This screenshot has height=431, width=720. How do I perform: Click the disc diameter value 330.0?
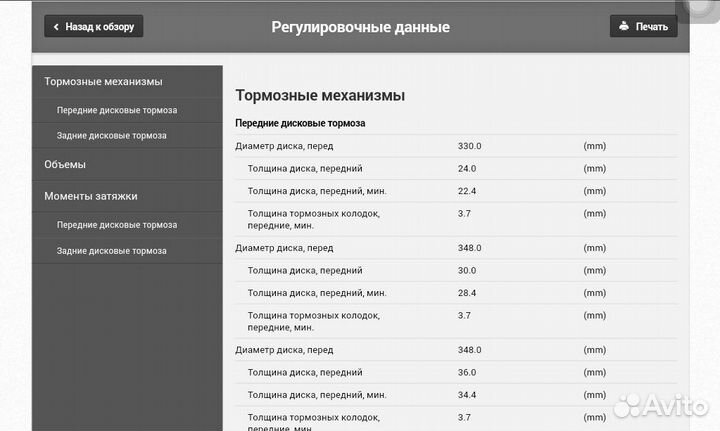point(469,146)
